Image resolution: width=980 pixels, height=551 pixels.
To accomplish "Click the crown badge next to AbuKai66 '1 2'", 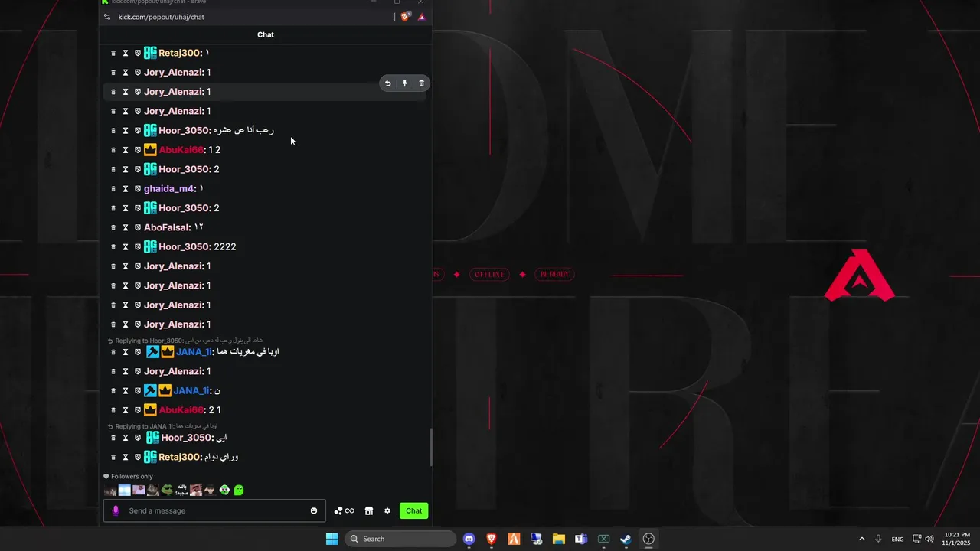I will (x=150, y=150).
